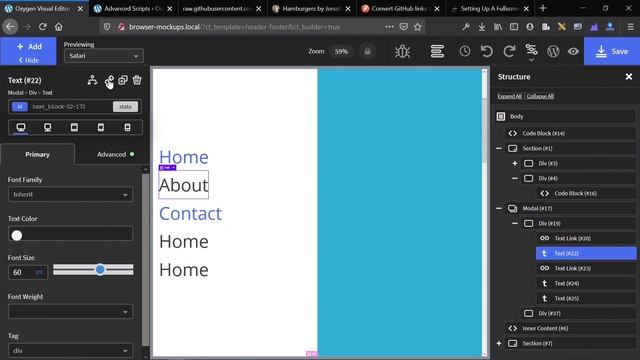Viewport: 640px width, 360px height.
Task: Select Text Link (#23) in Structure
Action: pyautogui.click(x=586, y=269)
